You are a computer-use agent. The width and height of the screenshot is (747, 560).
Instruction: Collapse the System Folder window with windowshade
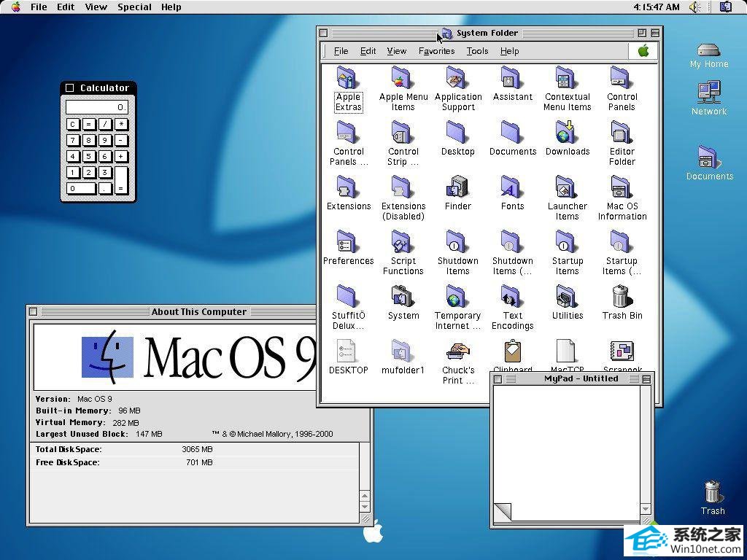(x=655, y=33)
